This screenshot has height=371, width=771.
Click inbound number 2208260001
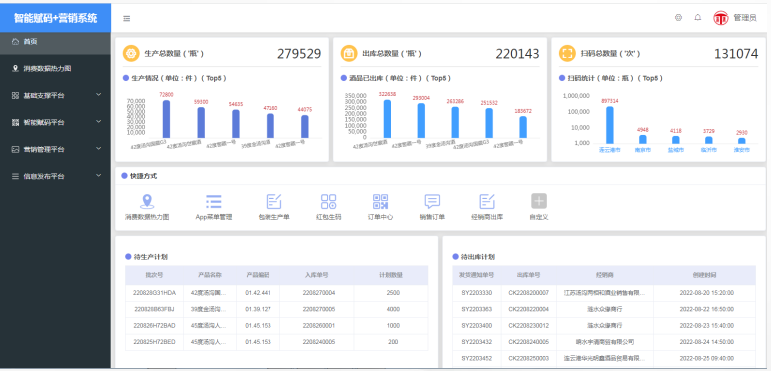(319, 325)
